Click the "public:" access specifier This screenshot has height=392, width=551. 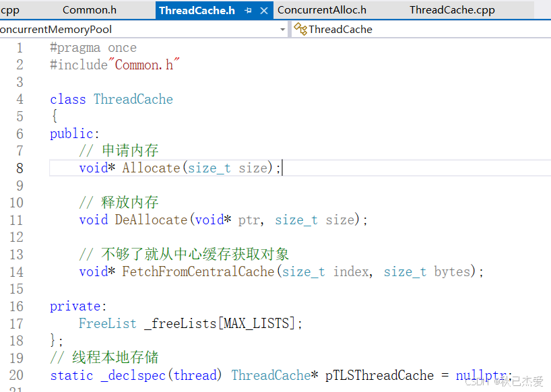click(75, 134)
